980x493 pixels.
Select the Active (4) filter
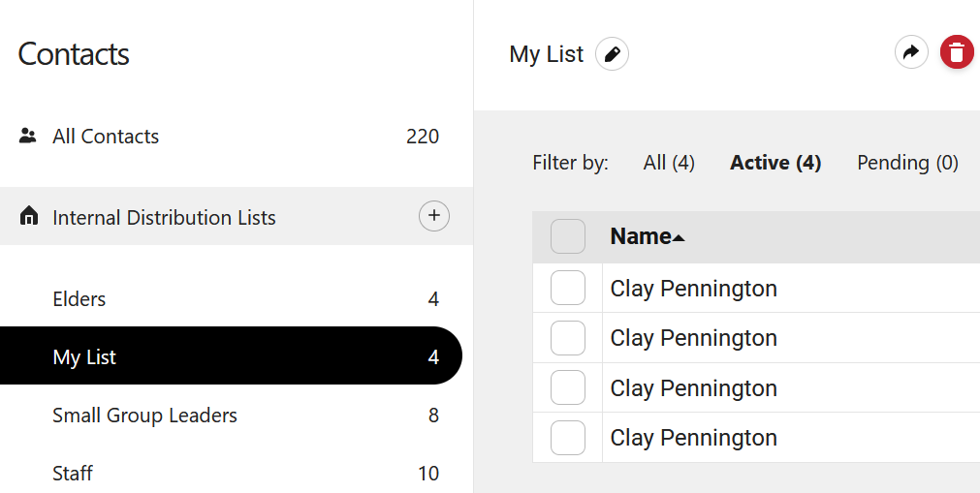775,163
